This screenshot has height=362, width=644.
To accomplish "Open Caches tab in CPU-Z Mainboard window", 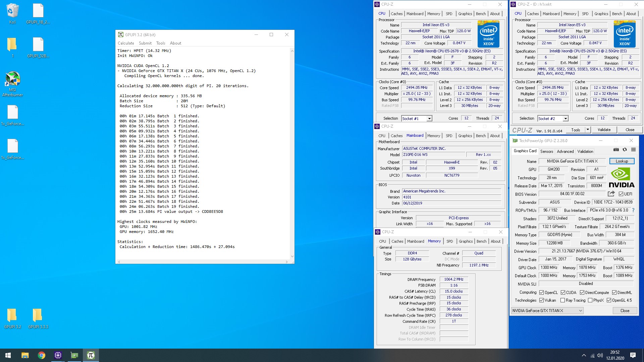I will click(x=396, y=136).
